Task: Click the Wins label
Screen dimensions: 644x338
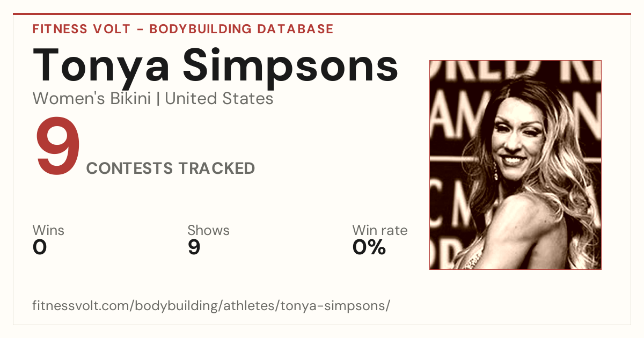Action: pos(48,231)
